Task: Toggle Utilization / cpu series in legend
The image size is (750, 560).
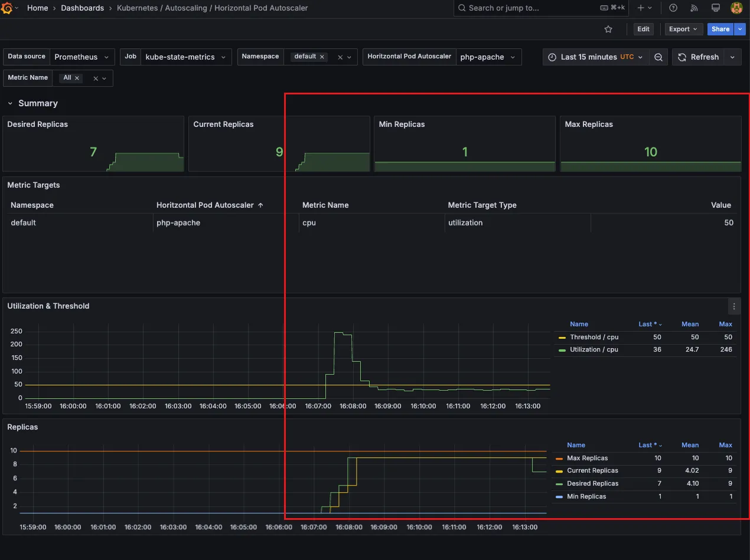Action: tap(594, 350)
